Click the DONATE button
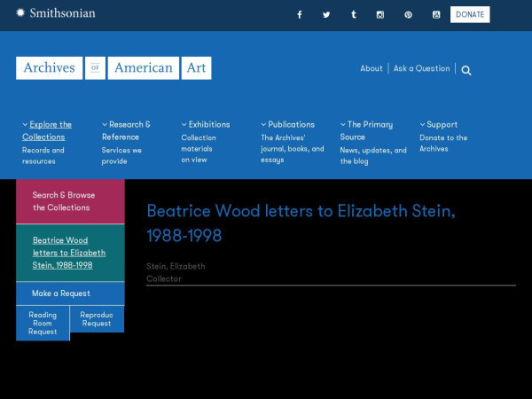This screenshot has height=399, width=532. pos(470,14)
